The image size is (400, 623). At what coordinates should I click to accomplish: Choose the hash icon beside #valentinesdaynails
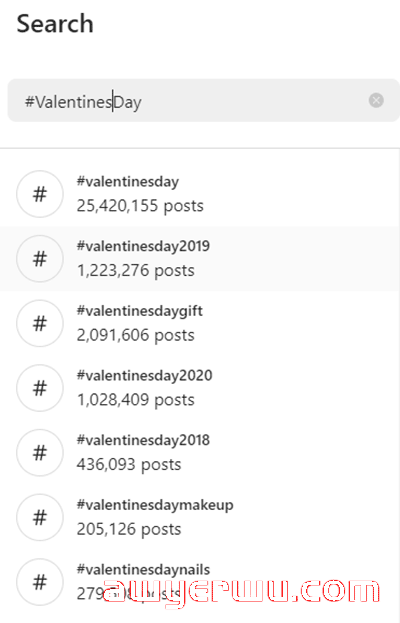click(40, 582)
